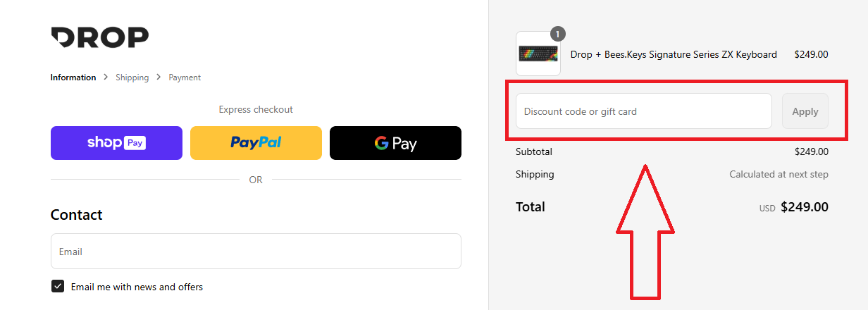Image resolution: width=868 pixels, height=310 pixels.
Task: Click the Discount code or gift card field
Action: click(x=644, y=111)
